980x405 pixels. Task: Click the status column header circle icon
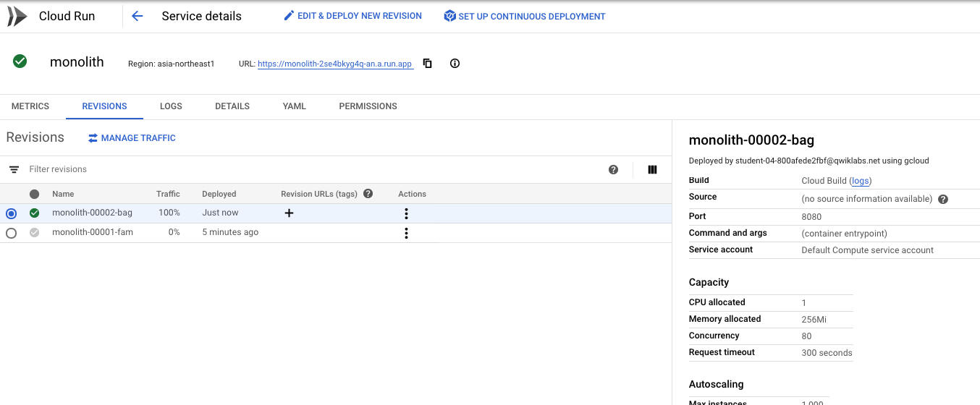pyautogui.click(x=34, y=194)
